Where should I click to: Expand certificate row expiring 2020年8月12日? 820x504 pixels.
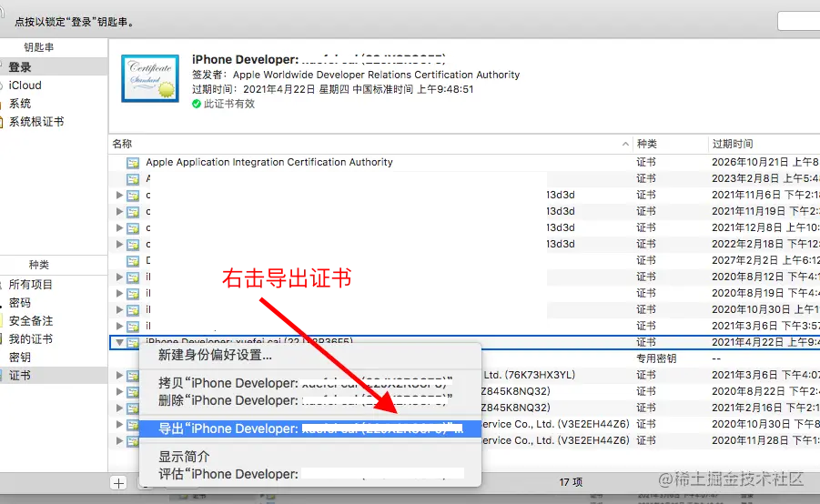(x=119, y=277)
